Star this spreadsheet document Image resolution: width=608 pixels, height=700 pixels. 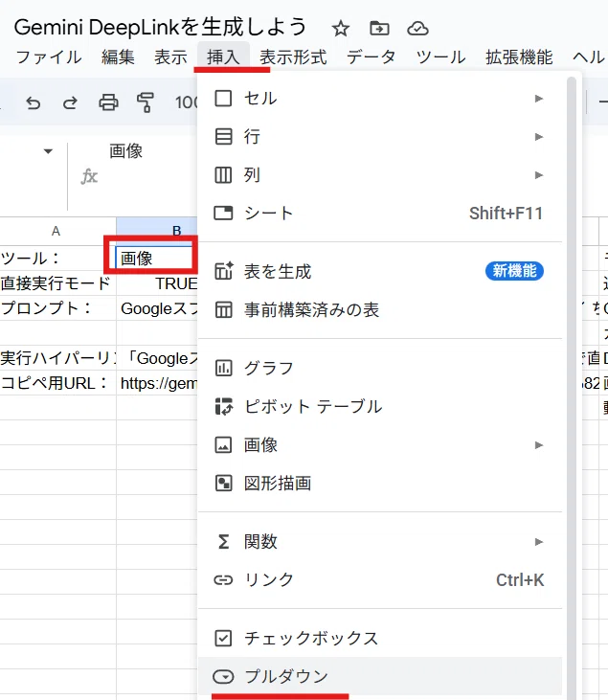pyautogui.click(x=341, y=29)
